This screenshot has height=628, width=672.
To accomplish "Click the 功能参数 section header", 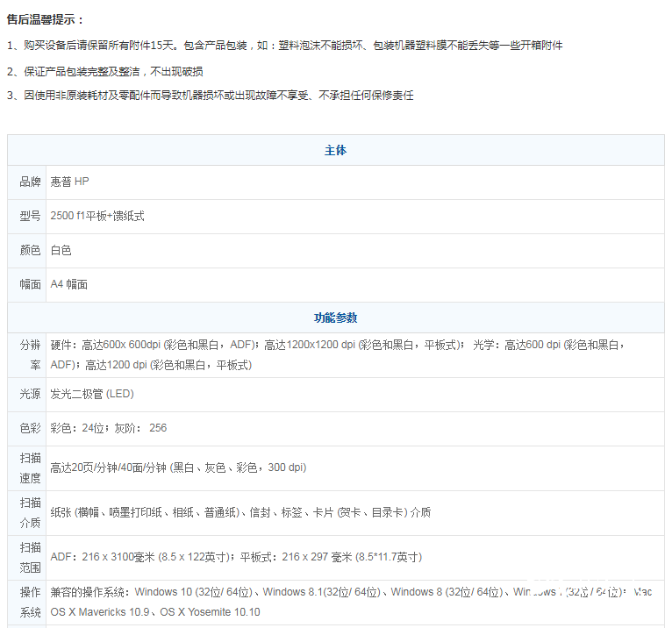I will pos(335,318).
